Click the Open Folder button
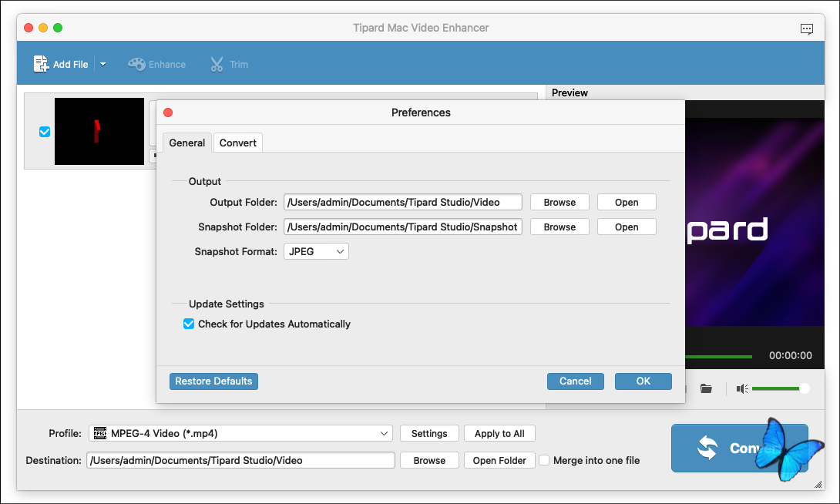Screen dimensions: 840x504 [x=499, y=460]
